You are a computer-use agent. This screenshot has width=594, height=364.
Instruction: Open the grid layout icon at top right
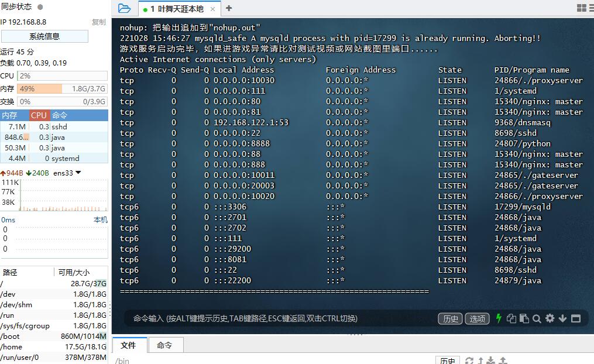click(582, 8)
